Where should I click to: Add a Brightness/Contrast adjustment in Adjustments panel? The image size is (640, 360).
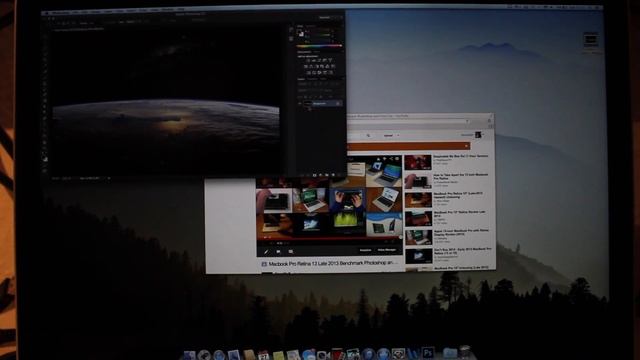(308, 60)
